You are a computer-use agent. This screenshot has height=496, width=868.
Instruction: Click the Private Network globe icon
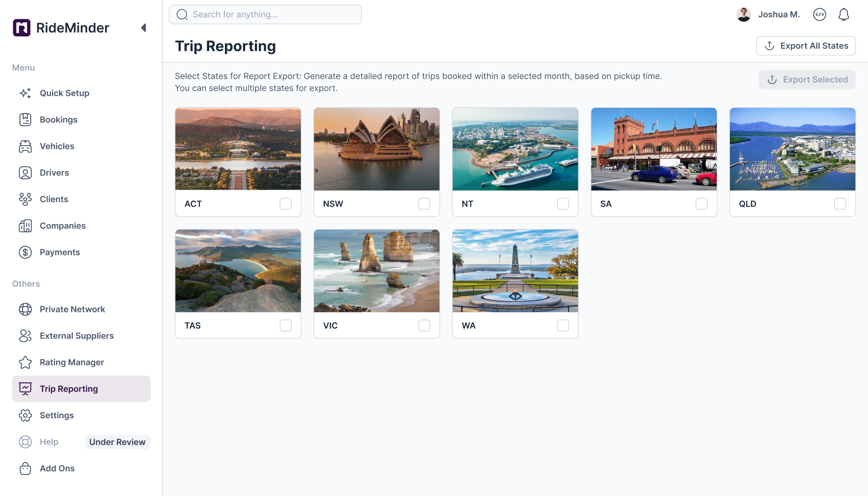pyautogui.click(x=25, y=309)
